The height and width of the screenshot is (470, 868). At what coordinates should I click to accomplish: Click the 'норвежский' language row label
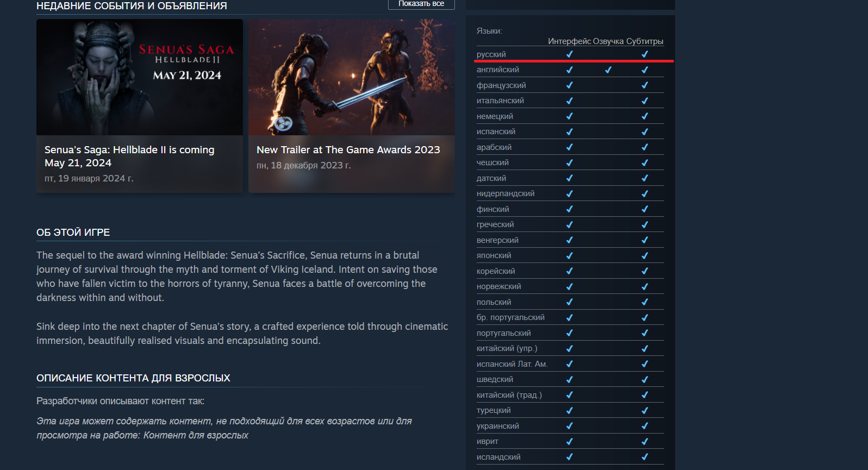(499, 286)
